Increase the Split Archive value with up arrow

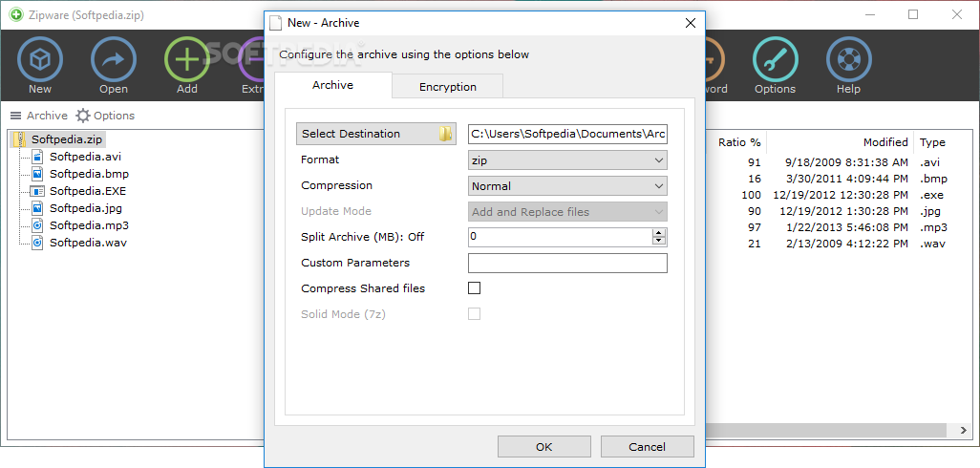659,232
